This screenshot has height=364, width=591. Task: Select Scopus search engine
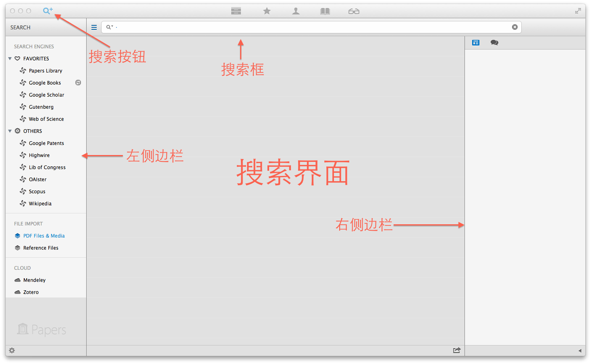[37, 192]
